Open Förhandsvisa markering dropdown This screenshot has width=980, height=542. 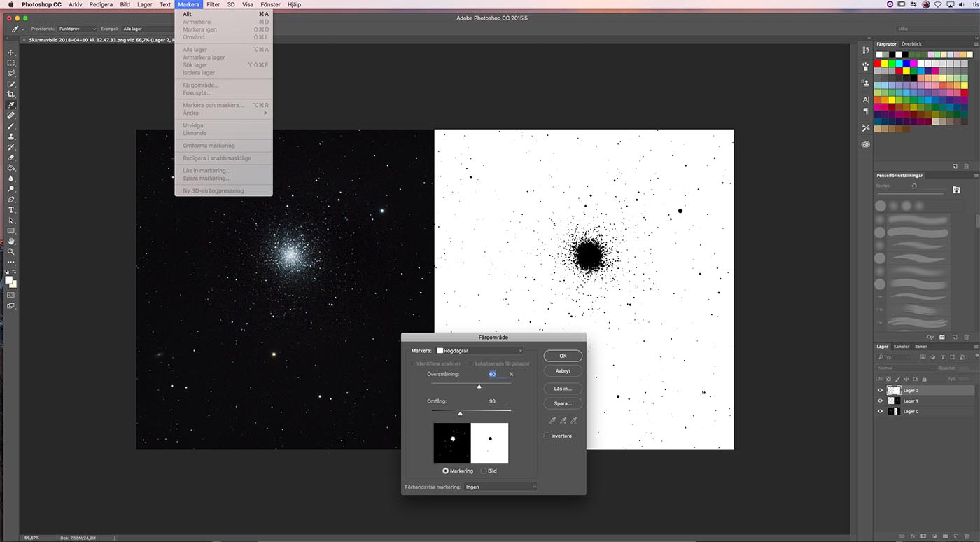pos(500,487)
